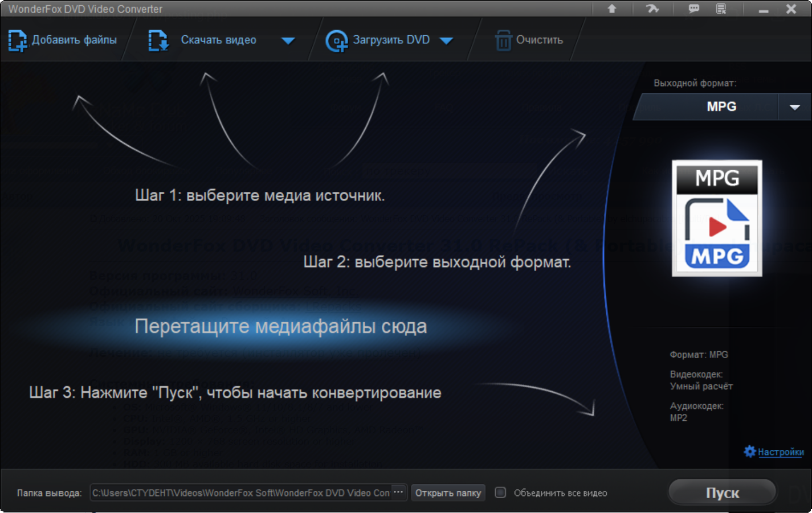The width and height of the screenshot is (812, 513).
Task: Expand the Загрузить DVD dropdown arrow
Action: 447,40
